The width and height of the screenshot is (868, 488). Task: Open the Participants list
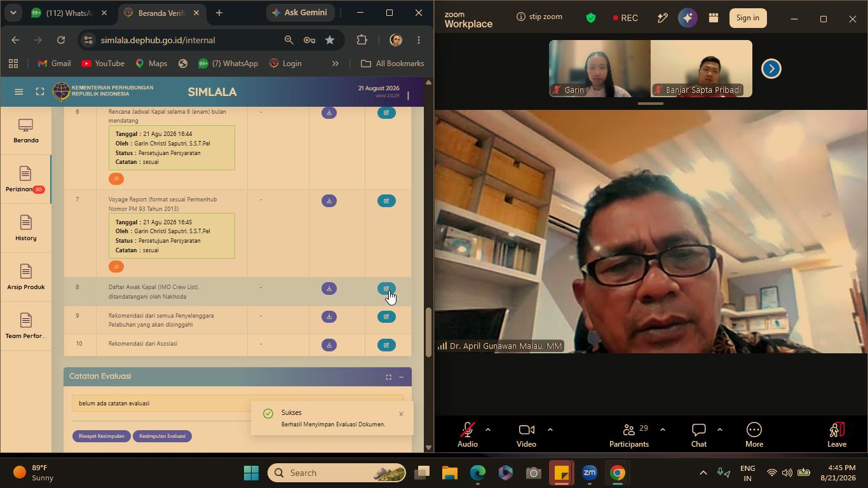click(x=629, y=435)
